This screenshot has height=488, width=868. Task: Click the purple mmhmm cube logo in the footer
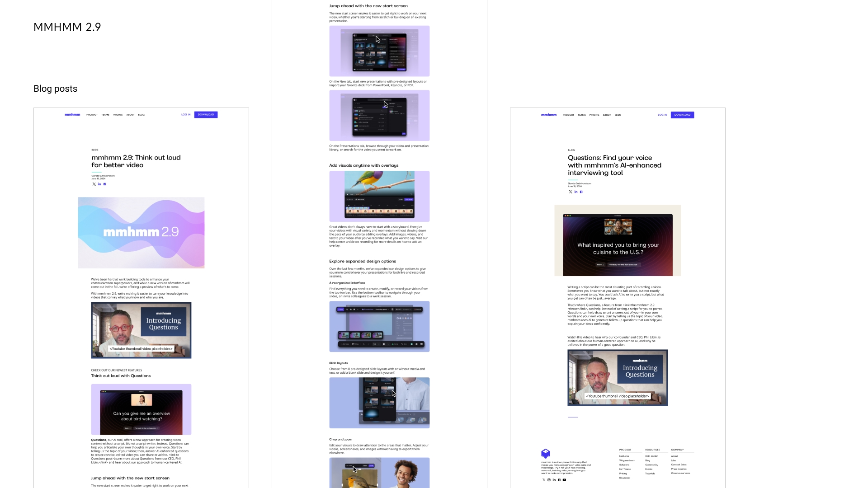tap(546, 454)
